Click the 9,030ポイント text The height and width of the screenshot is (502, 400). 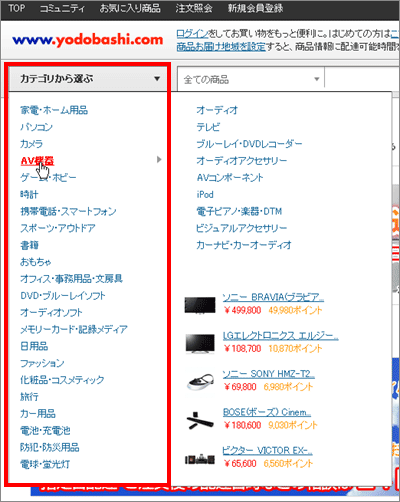(x=293, y=425)
